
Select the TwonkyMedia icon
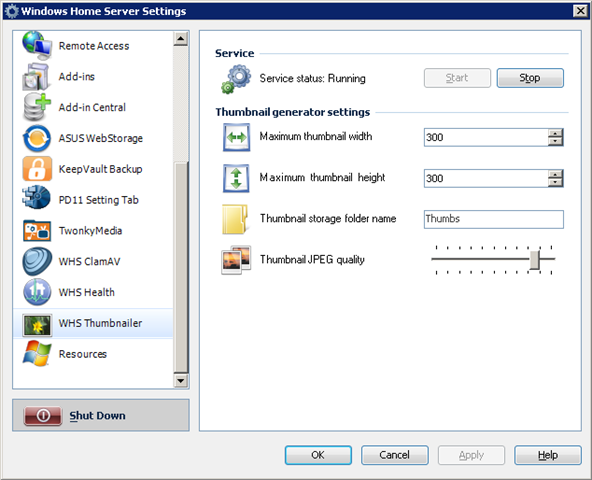pos(37,230)
